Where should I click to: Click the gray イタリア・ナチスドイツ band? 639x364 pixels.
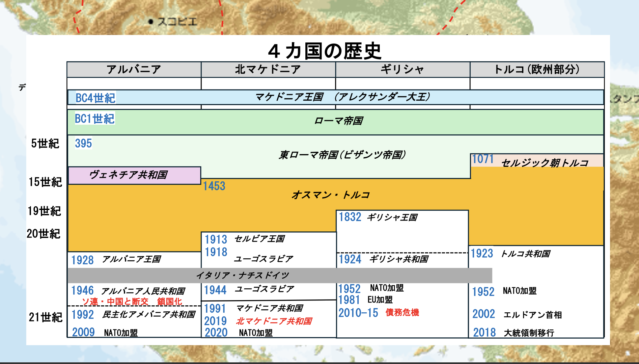click(x=242, y=275)
